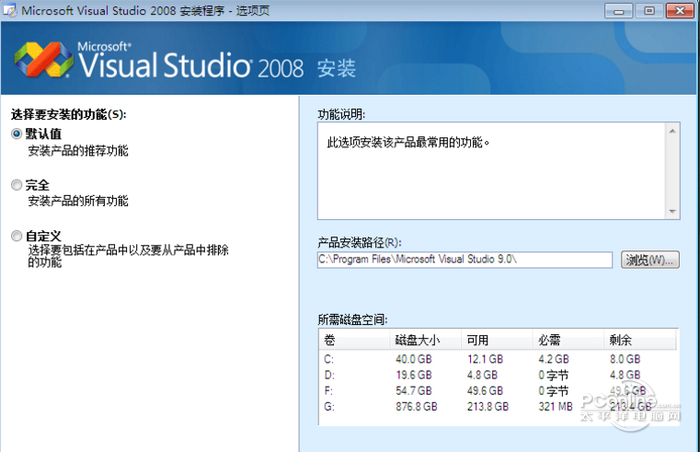The height and width of the screenshot is (452, 700).
Task: Select the G: volume row
Action: click(499, 406)
